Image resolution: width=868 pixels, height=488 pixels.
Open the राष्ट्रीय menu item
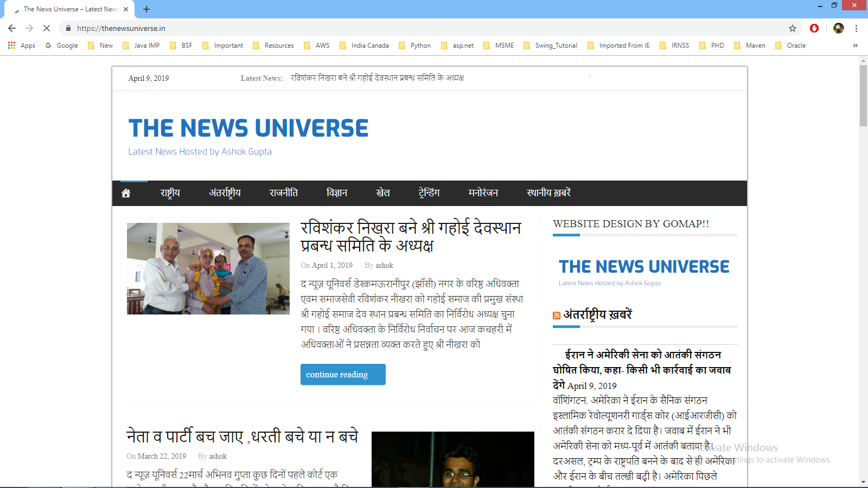[170, 193]
